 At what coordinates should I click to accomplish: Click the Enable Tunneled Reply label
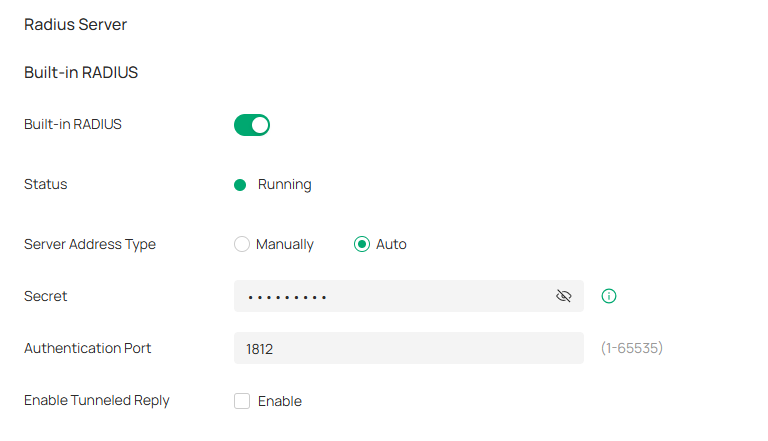(97, 400)
